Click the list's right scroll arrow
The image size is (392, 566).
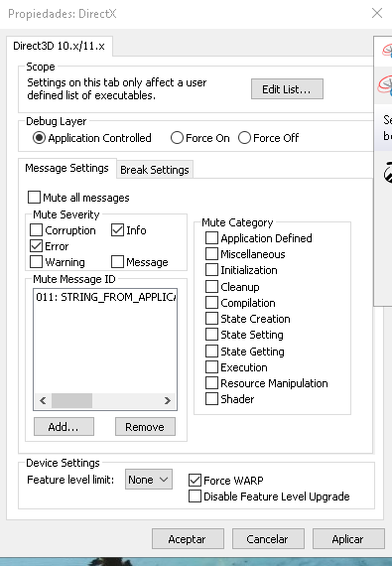click(x=168, y=401)
